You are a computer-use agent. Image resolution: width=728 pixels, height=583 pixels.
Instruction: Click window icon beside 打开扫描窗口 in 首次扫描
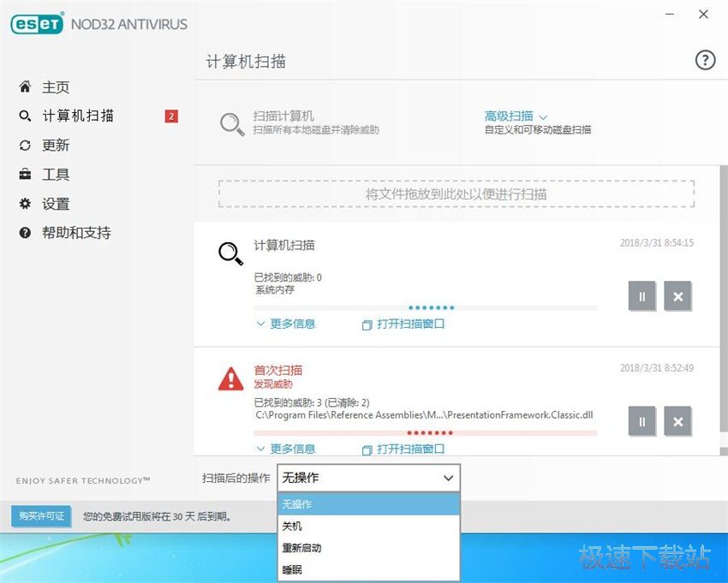367,449
